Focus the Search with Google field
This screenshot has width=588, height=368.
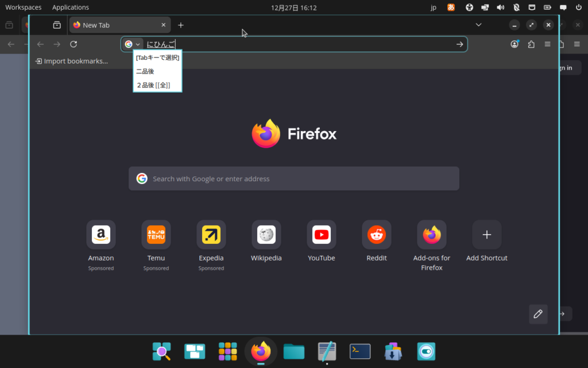click(x=294, y=179)
